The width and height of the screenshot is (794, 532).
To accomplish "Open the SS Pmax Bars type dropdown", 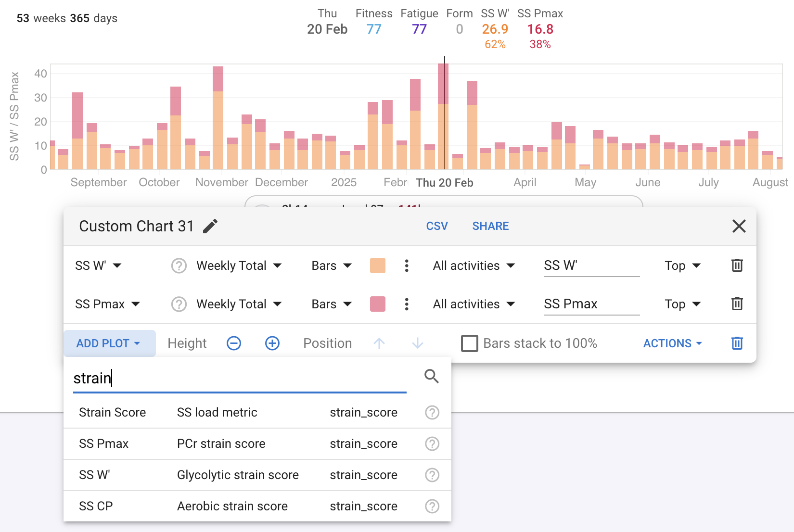I will (332, 304).
